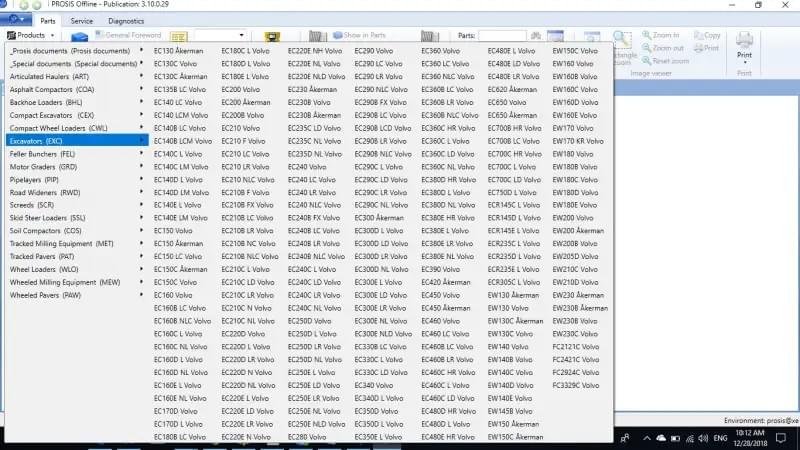
Task: Click the Zoom out button
Action: pyautogui.click(x=662, y=48)
